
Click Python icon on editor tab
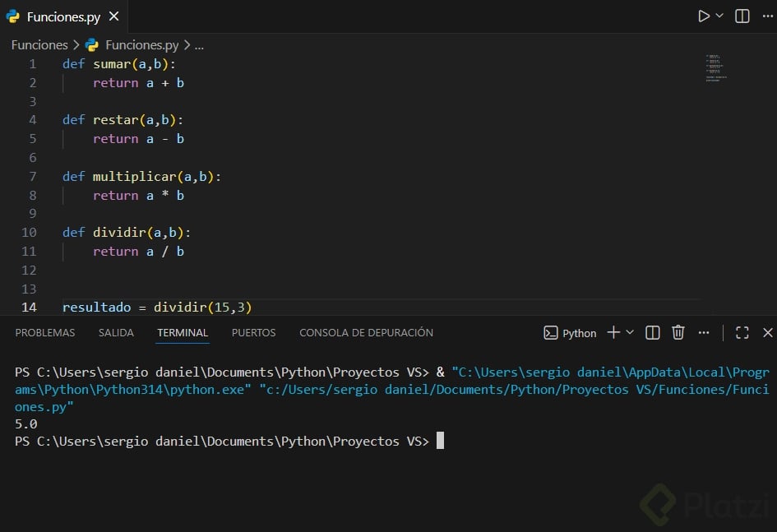pyautogui.click(x=13, y=16)
